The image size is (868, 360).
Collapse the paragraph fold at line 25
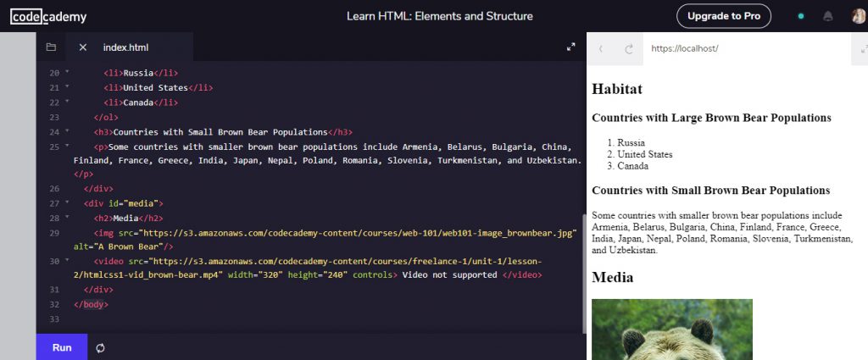[x=67, y=147]
